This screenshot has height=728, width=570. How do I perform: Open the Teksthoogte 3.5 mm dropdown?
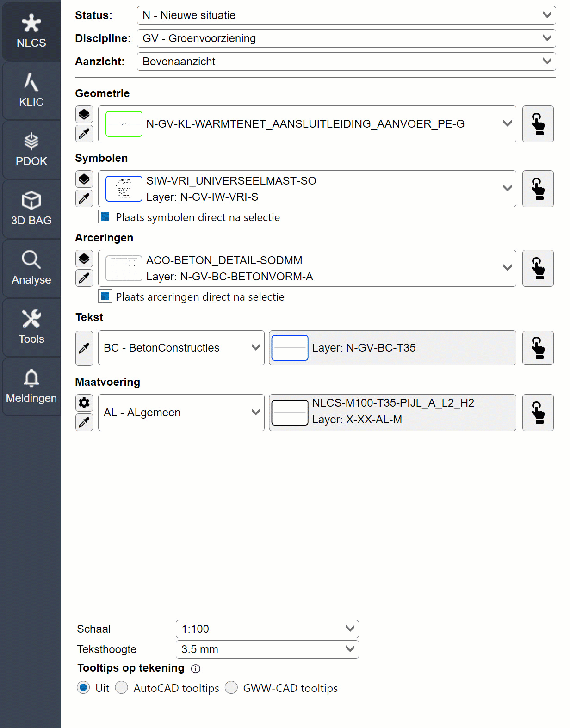(x=267, y=649)
